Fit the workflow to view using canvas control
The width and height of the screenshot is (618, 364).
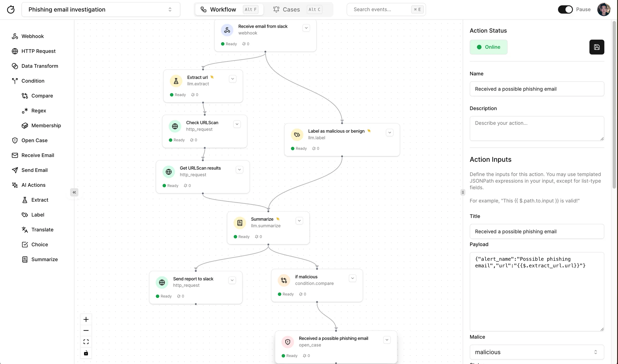click(x=86, y=342)
